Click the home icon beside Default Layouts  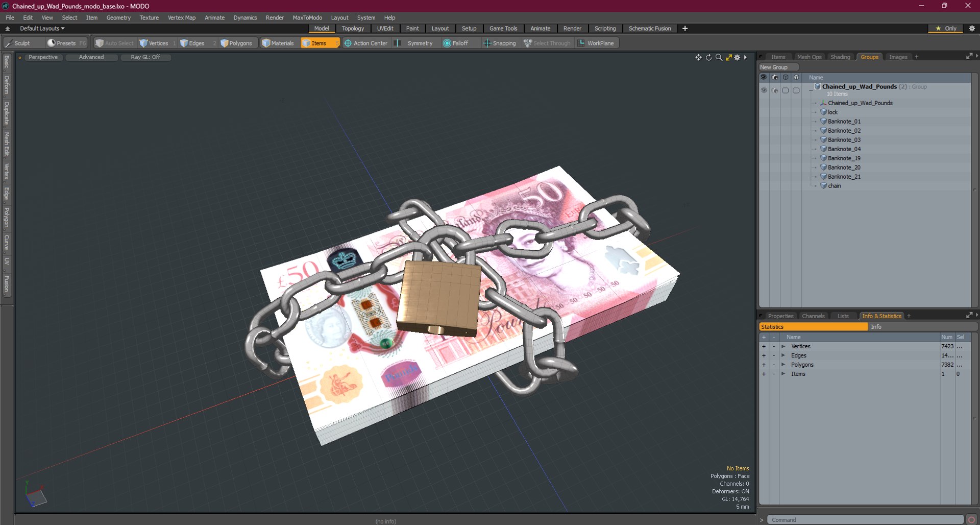tap(8, 29)
